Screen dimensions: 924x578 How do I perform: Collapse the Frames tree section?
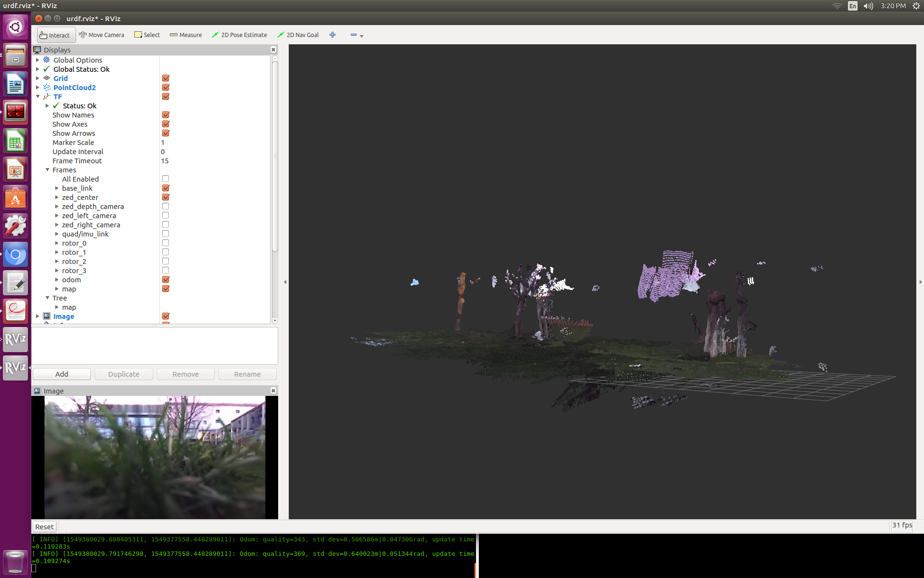point(47,170)
